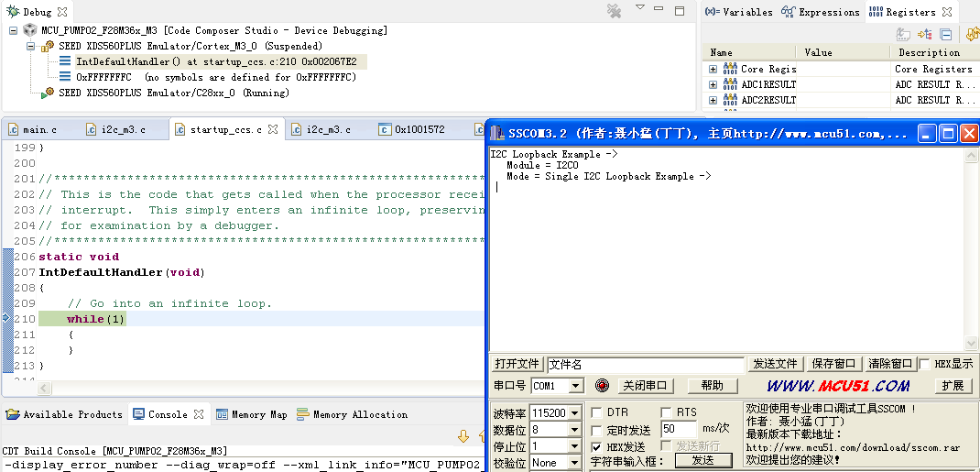Open the main.c editor tab
The image size is (980, 472).
(x=32, y=129)
